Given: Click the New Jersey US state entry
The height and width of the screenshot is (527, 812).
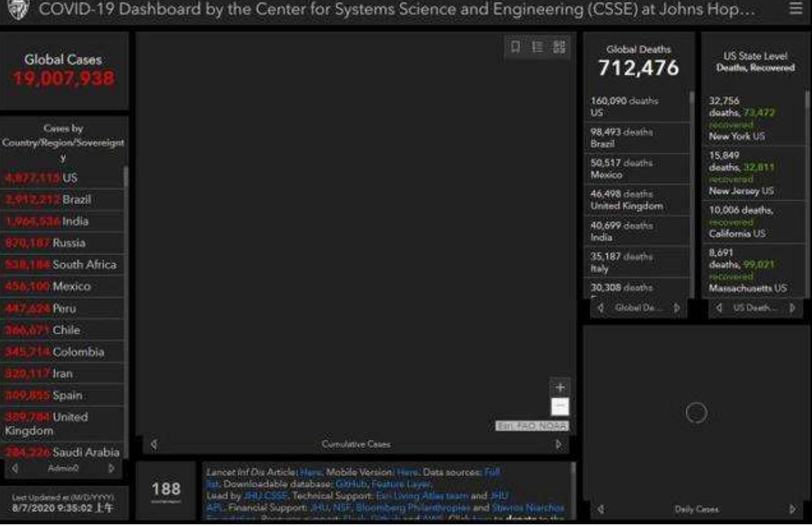Looking at the screenshot, I should tap(754, 173).
